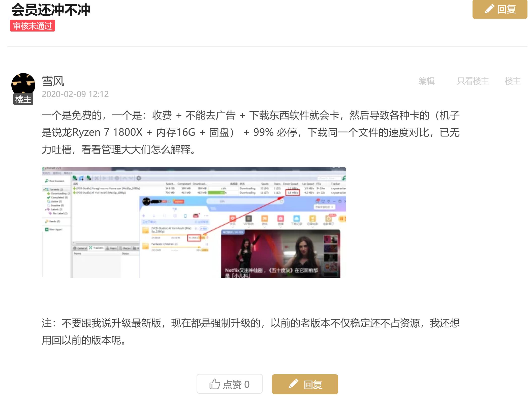
Task: Open 下载记录 via the cloud icon in Xunlei
Action: point(297,218)
